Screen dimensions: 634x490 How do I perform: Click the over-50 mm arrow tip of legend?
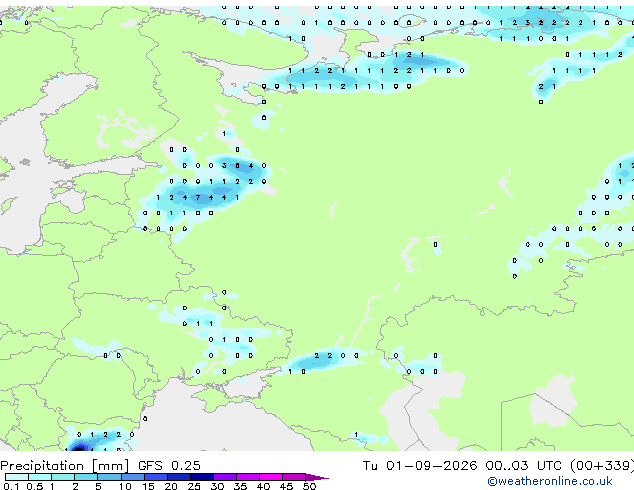(317, 477)
